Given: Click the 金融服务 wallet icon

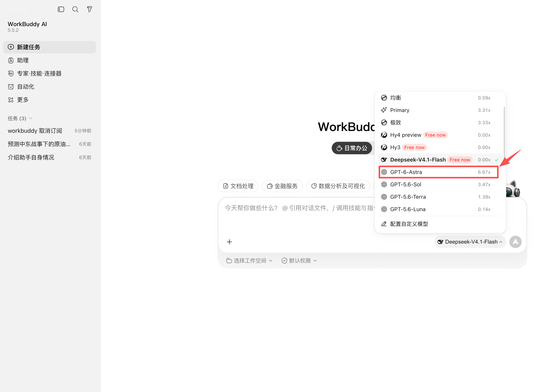Looking at the screenshot, I should 270,186.
